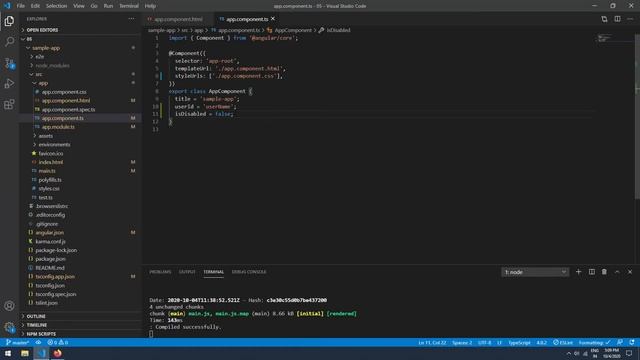Click the UTF-8 encoding in status bar
The width and height of the screenshot is (640, 360).
[x=484, y=342]
